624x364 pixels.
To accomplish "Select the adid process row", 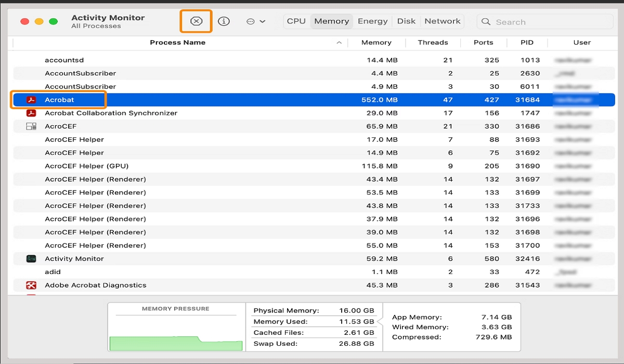I will click(x=314, y=272).
